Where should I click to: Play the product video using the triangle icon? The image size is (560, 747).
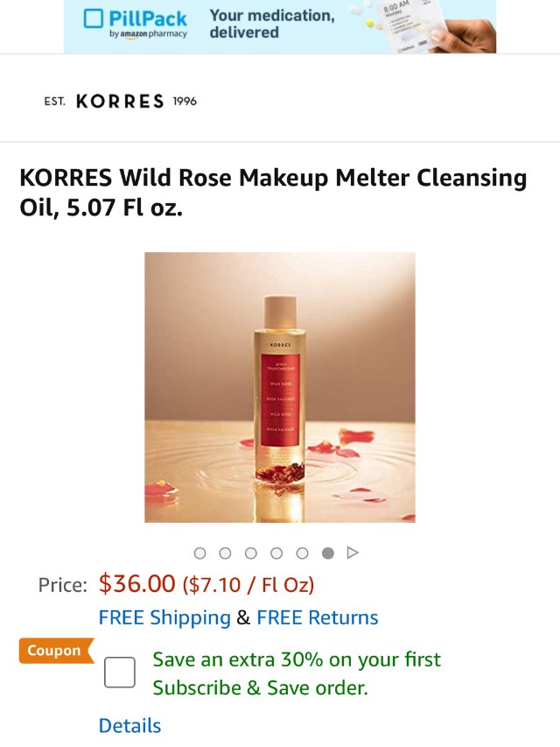point(352,552)
